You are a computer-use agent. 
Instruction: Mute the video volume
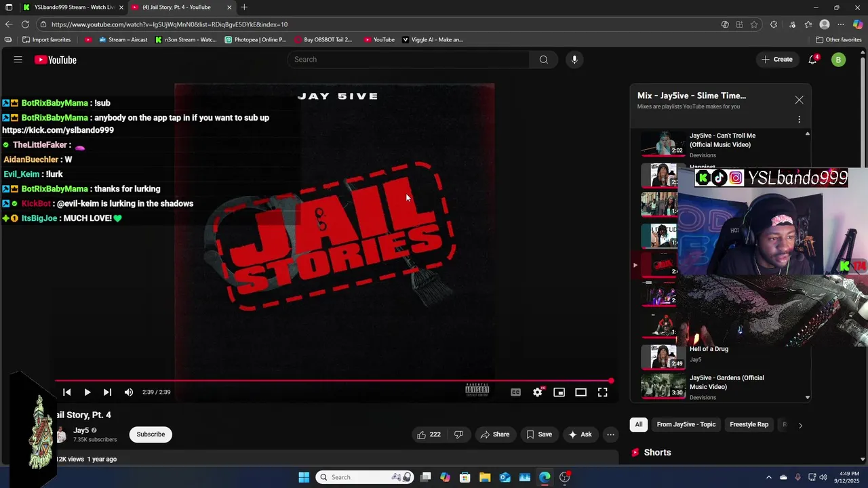(129, 392)
